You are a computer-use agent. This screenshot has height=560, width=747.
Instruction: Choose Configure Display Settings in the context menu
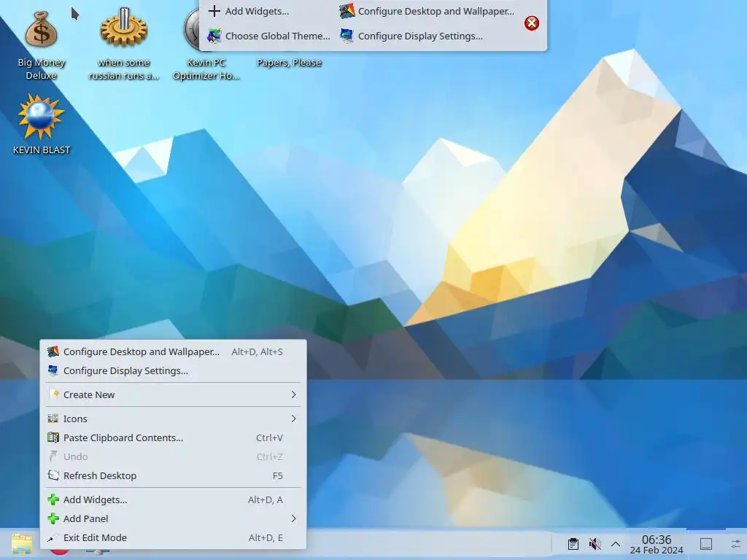[173, 371]
